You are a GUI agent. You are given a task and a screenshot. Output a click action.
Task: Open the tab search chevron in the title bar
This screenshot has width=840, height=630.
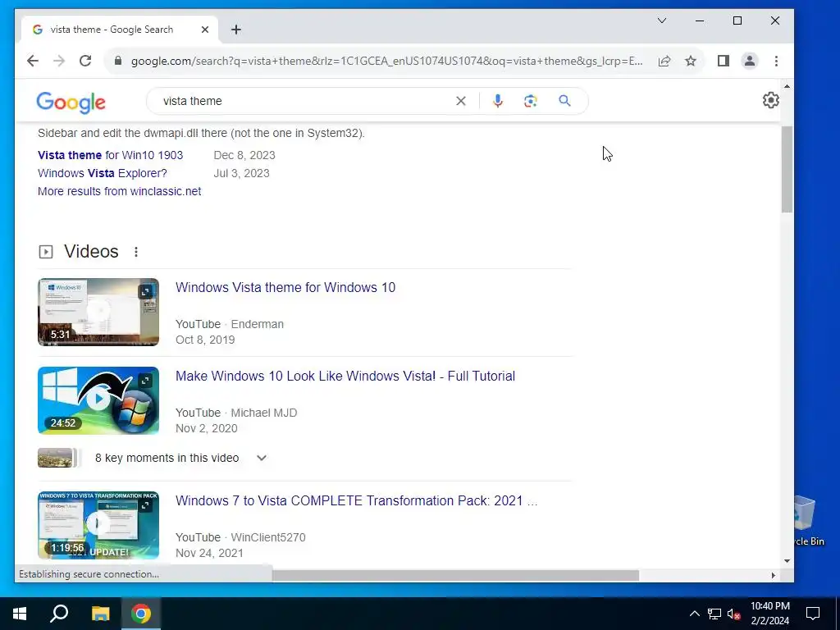click(662, 21)
